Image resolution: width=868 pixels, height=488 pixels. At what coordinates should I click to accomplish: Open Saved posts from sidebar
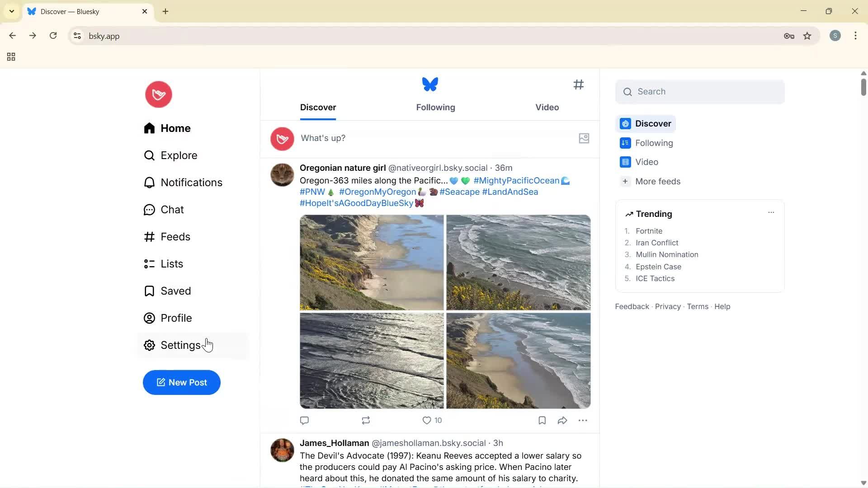click(x=176, y=291)
